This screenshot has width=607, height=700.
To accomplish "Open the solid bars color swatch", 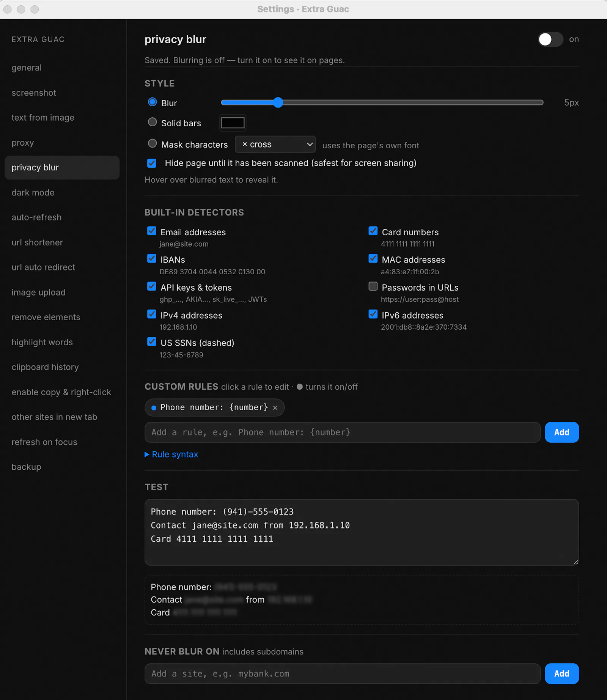I will [x=233, y=123].
